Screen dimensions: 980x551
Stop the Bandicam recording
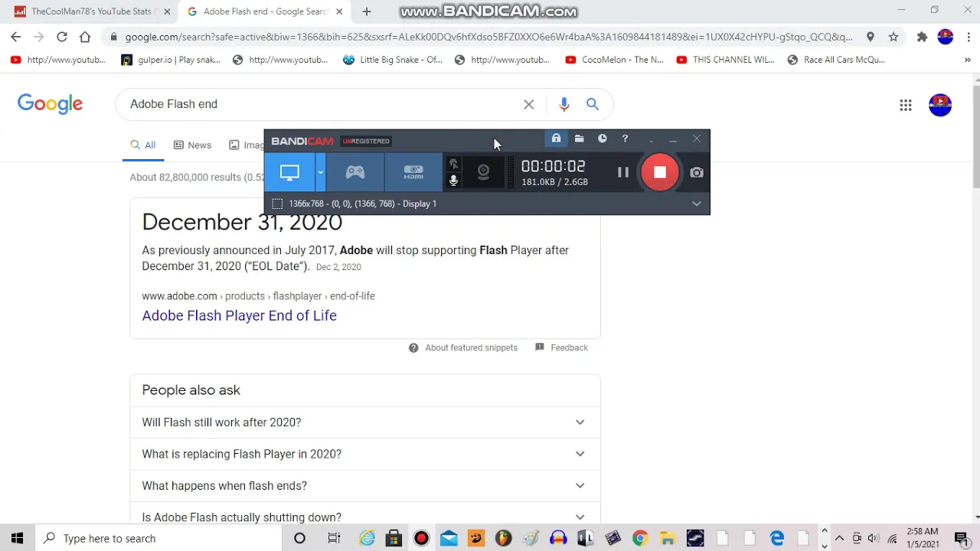coord(660,173)
